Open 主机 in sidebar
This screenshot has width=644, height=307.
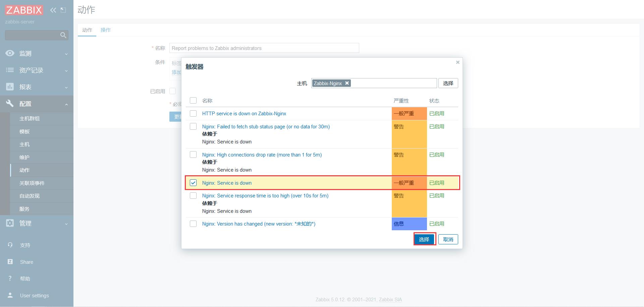42,144
